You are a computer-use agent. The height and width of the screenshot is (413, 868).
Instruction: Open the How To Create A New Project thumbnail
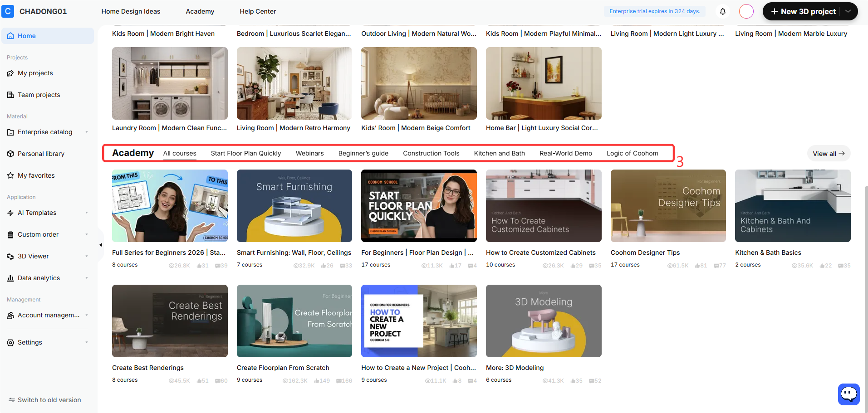(x=419, y=321)
